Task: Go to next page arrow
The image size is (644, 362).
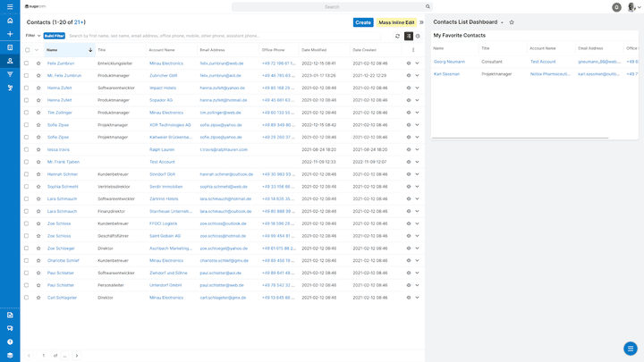Action: coord(77,356)
